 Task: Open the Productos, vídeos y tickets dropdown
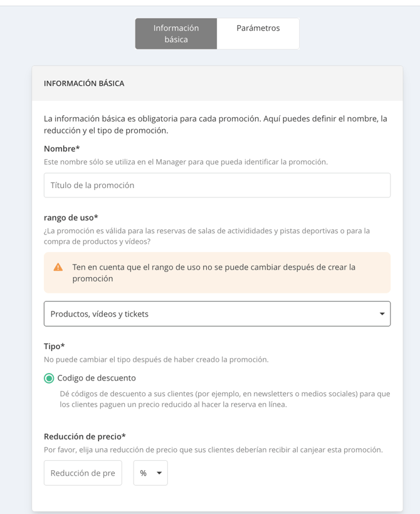click(x=217, y=313)
